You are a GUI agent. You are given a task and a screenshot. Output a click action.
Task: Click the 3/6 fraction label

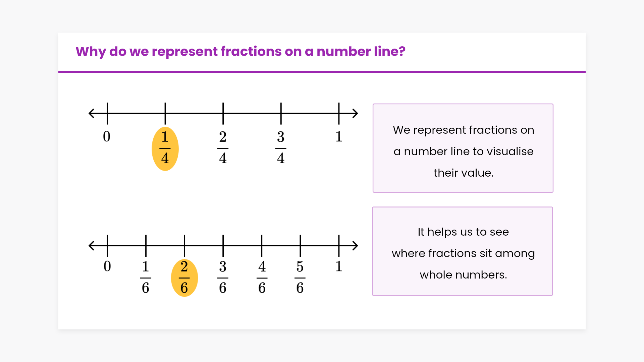[x=223, y=278]
